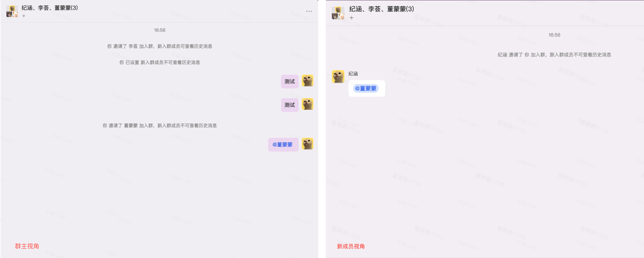Open the three-dot more options menu
The image size is (644, 258).
pos(309,11)
